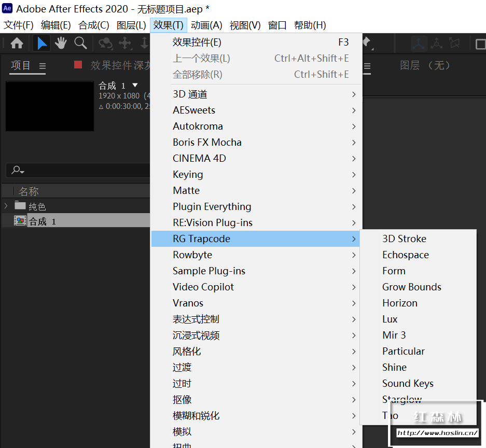Expand the 表达式控制 submenu
This screenshot has width=486, height=448.
click(x=256, y=319)
